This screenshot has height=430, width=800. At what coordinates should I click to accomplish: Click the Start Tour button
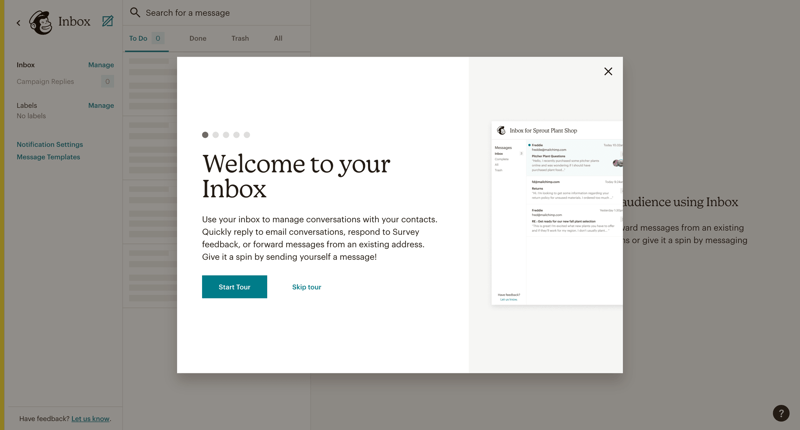[x=234, y=287]
